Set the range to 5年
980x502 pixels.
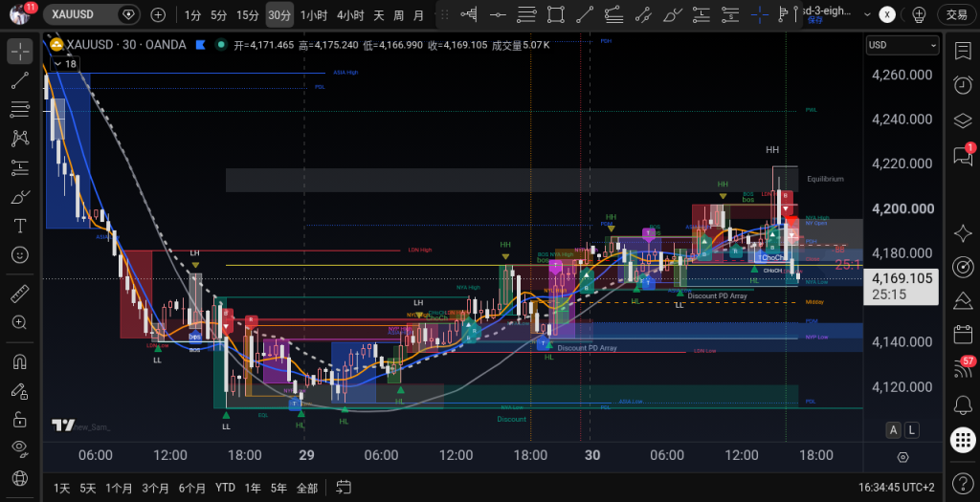[278, 488]
